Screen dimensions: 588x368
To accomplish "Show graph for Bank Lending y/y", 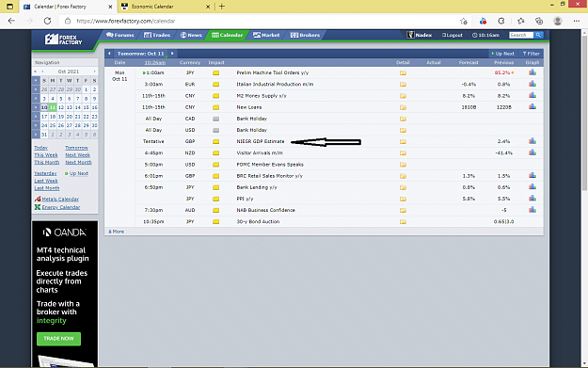I will click(532, 186).
